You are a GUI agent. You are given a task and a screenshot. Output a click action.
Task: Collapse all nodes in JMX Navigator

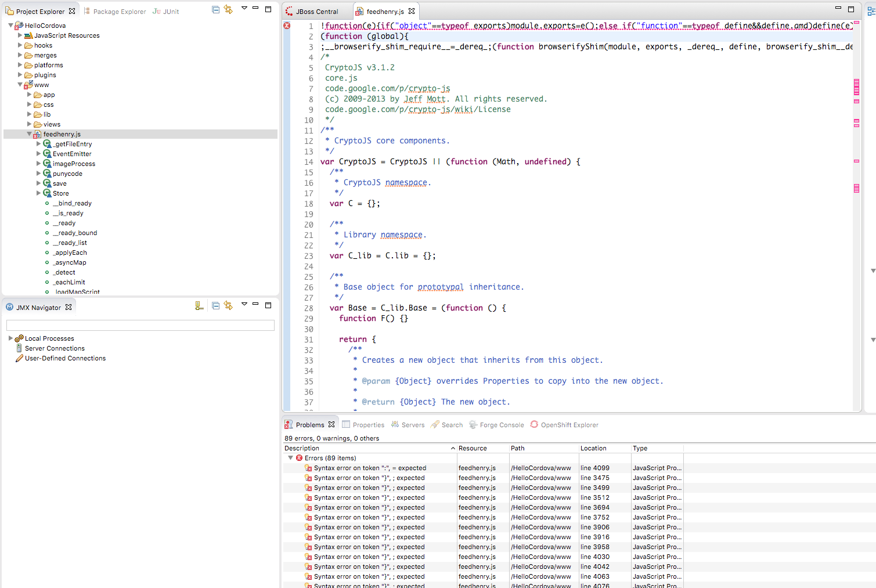[x=215, y=306]
